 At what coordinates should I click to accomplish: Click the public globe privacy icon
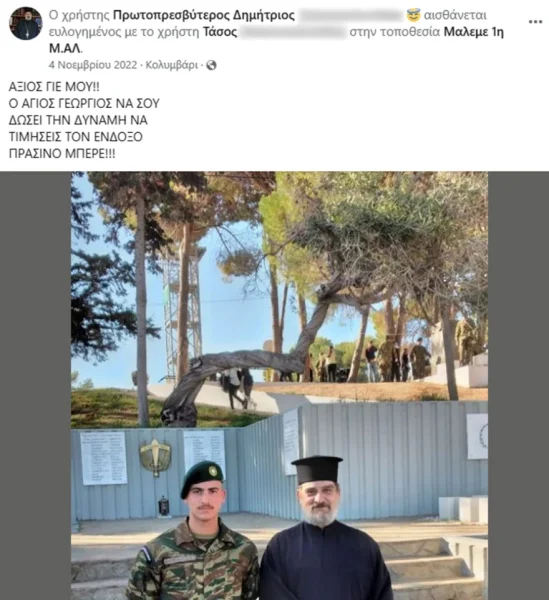click(211, 65)
